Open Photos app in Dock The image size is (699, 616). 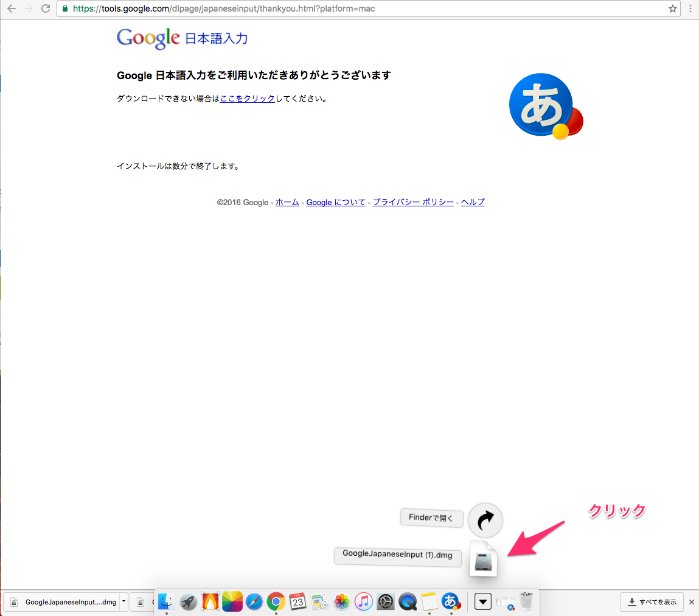(342, 602)
